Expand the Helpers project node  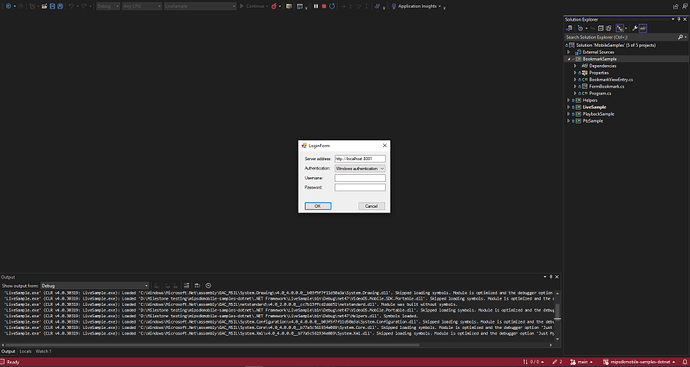click(x=569, y=100)
